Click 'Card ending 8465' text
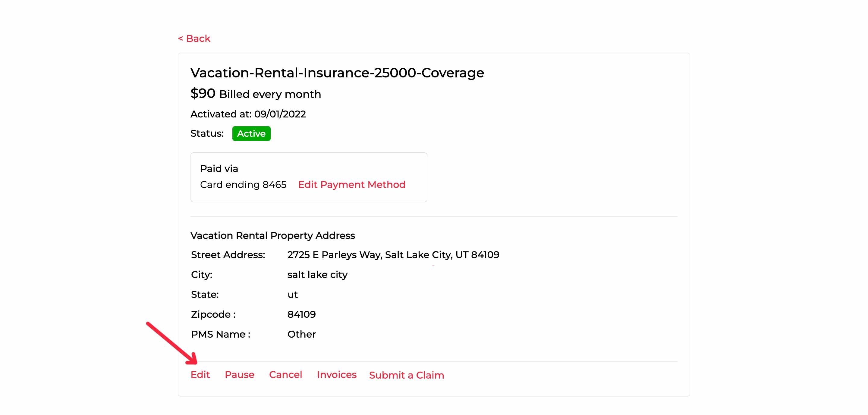This screenshot has width=868, height=415. point(243,184)
